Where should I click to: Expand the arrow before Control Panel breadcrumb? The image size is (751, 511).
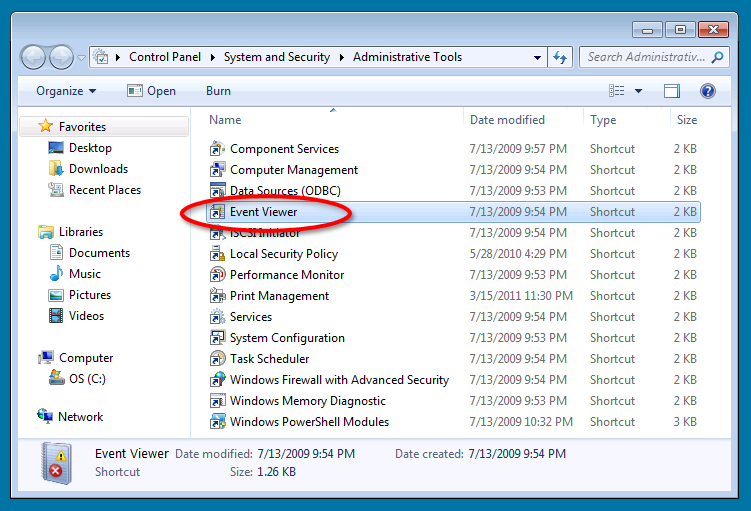click(118, 57)
